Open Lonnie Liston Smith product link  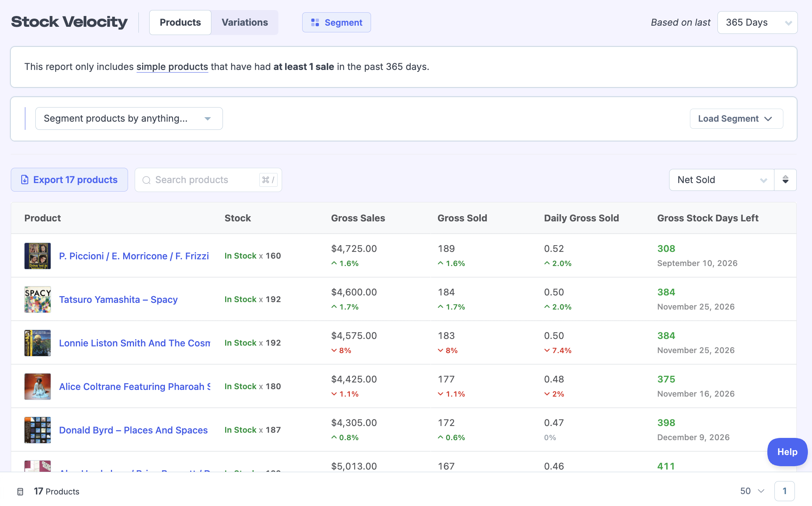click(134, 343)
